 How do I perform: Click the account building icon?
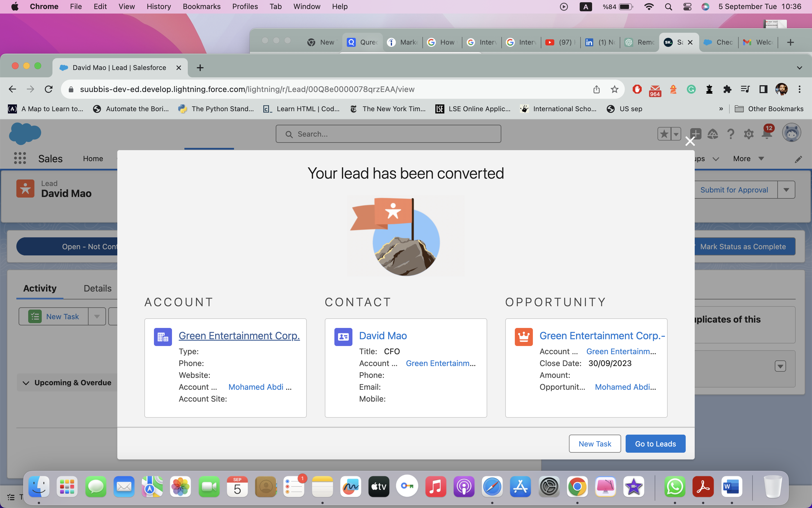tap(163, 337)
